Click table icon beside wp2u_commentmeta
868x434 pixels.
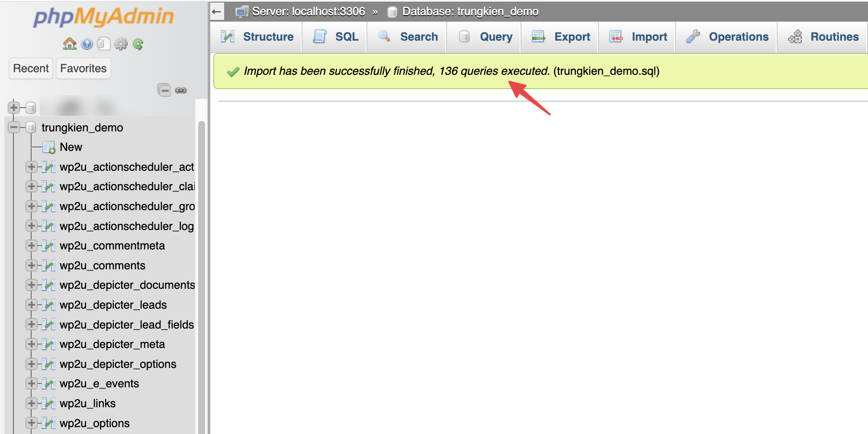[48, 246]
